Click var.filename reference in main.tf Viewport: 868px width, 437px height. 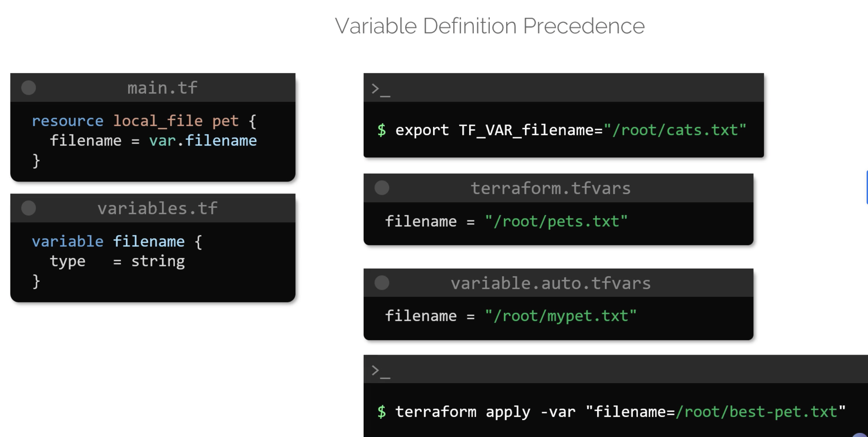tap(203, 141)
